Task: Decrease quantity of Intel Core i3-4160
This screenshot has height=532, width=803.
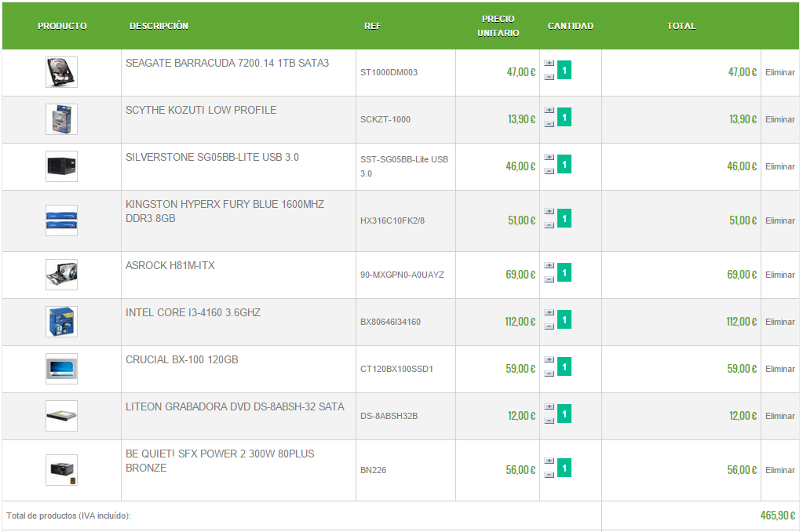Action: pos(549,327)
